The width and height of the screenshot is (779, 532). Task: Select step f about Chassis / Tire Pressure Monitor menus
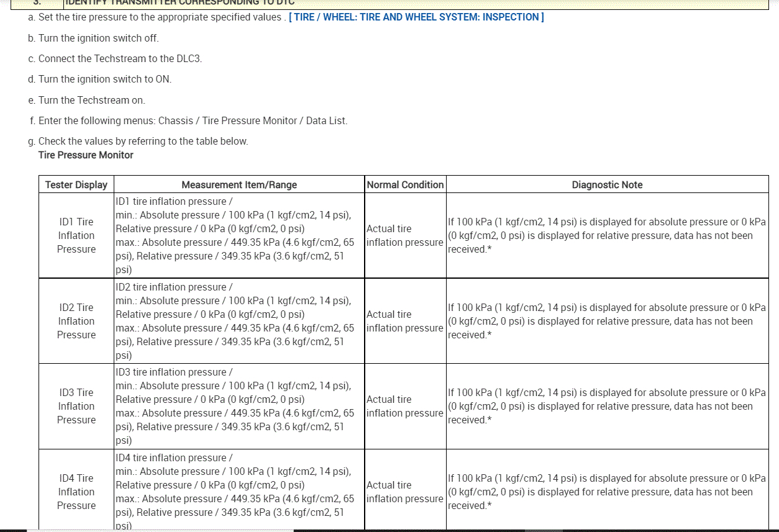(x=188, y=120)
